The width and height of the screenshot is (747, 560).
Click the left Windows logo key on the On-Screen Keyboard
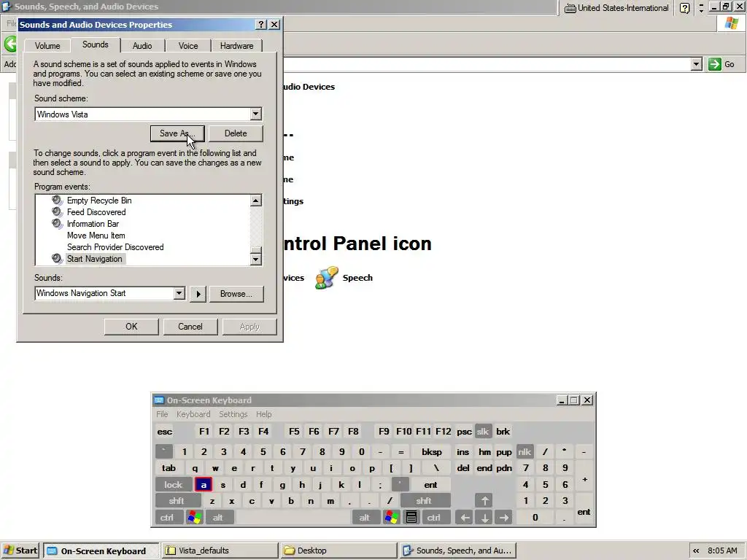click(x=194, y=517)
